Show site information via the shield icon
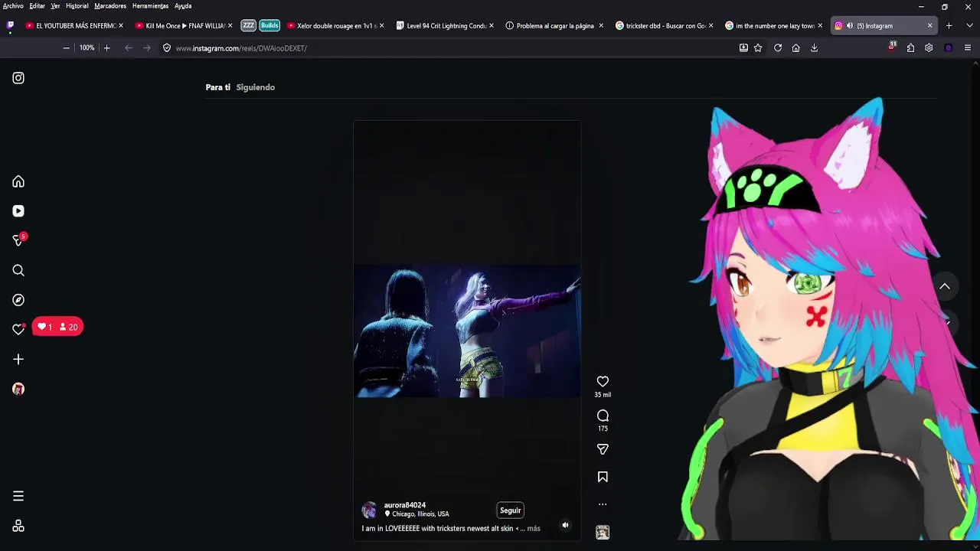The height and width of the screenshot is (551, 980). click(x=166, y=47)
